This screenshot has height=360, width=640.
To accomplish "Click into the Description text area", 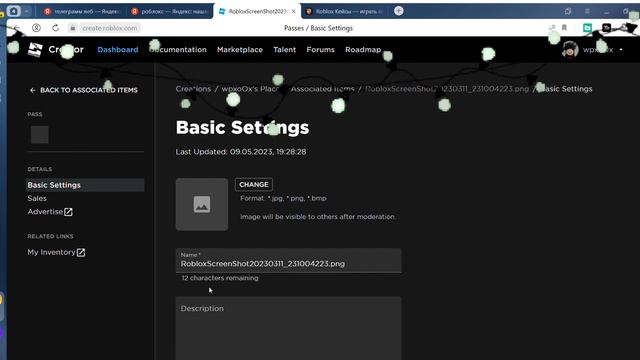I will coord(289,328).
